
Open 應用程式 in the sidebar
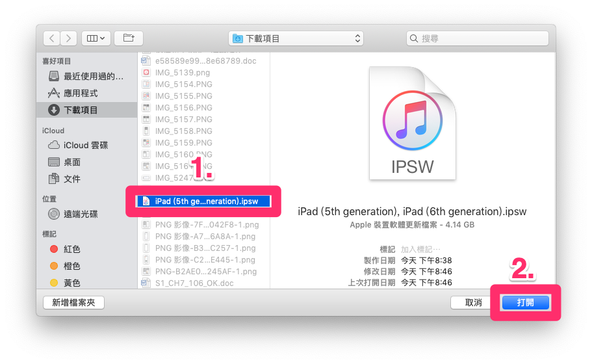pyautogui.click(x=87, y=93)
